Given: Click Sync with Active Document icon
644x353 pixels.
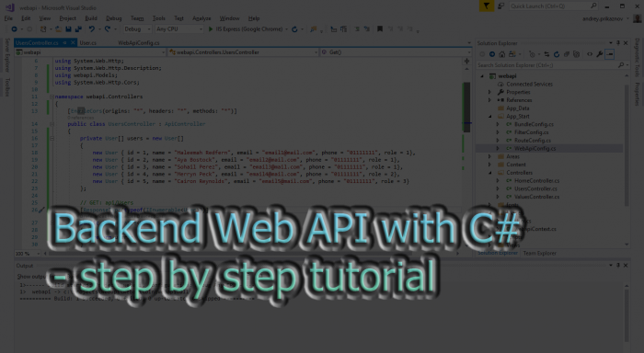Looking at the screenshot, I should (546, 54).
